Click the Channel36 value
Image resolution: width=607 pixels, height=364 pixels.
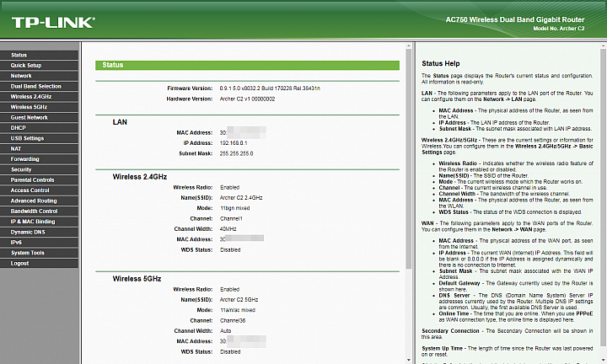pos(233,321)
